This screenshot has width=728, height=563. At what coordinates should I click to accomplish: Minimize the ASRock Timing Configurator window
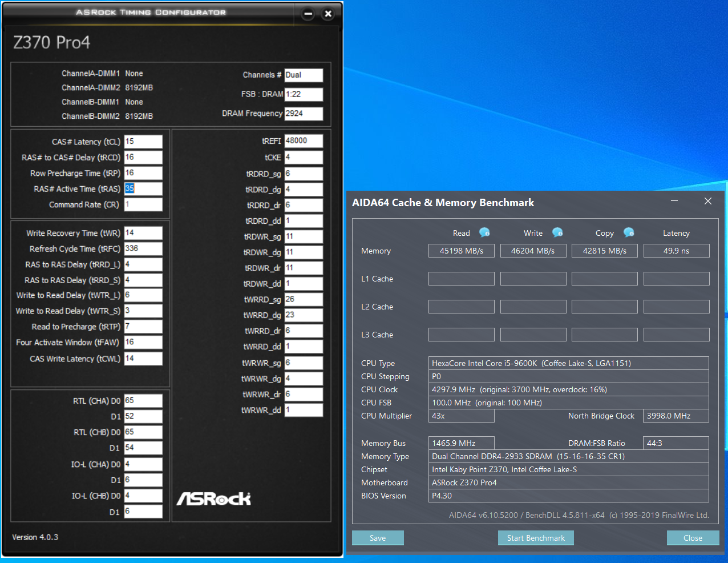pyautogui.click(x=308, y=14)
